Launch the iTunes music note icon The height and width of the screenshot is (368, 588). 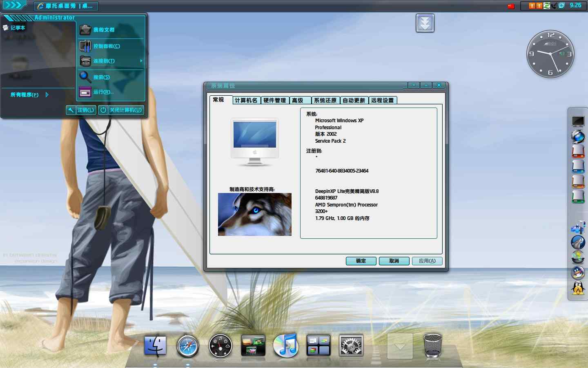pyautogui.click(x=286, y=346)
